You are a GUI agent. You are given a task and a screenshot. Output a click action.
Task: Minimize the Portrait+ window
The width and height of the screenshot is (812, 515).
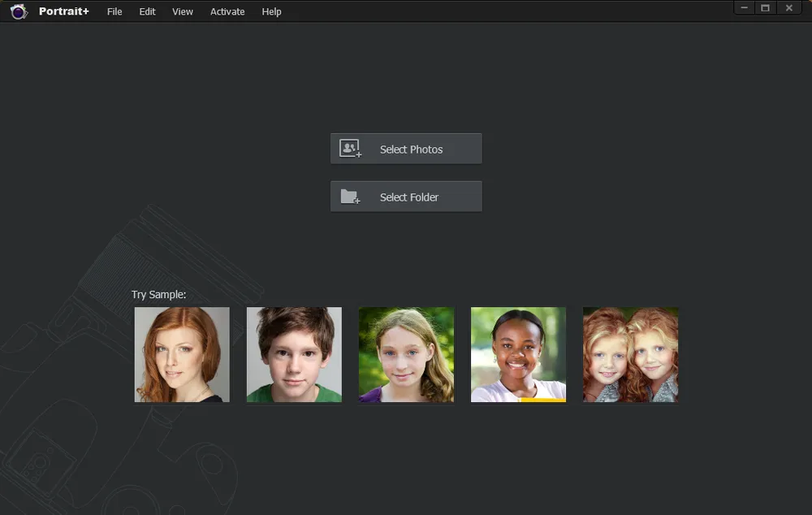tap(745, 8)
